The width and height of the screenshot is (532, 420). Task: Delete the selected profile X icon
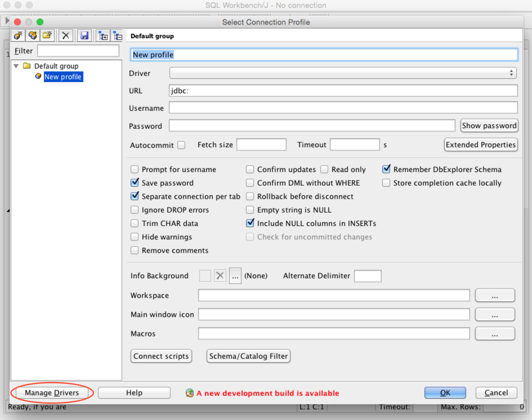66,35
